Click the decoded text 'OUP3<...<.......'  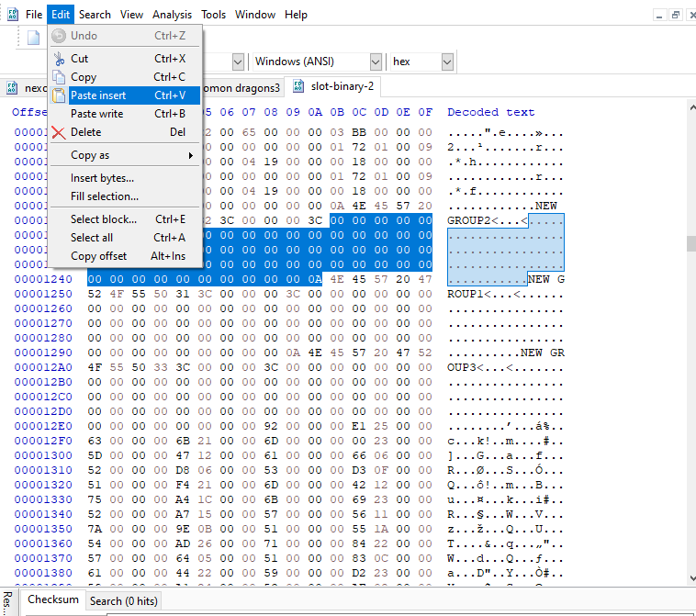coord(506,367)
